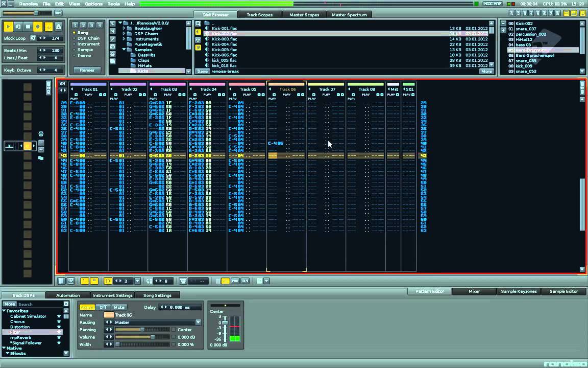Click the Save button in disk browser

[202, 72]
